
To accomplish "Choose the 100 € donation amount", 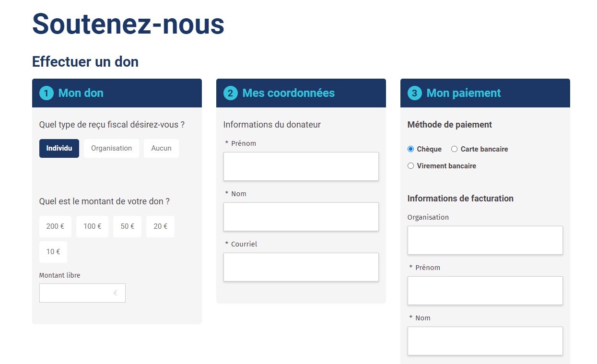I will (x=92, y=226).
